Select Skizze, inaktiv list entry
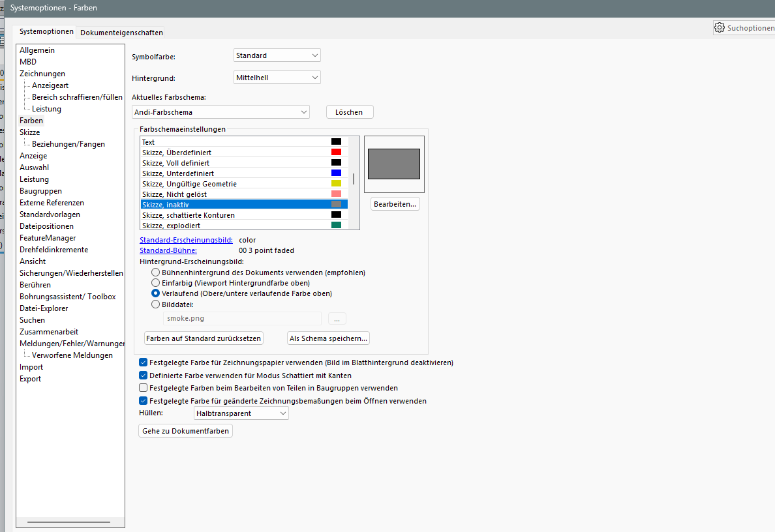775x532 pixels. click(244, 205)
